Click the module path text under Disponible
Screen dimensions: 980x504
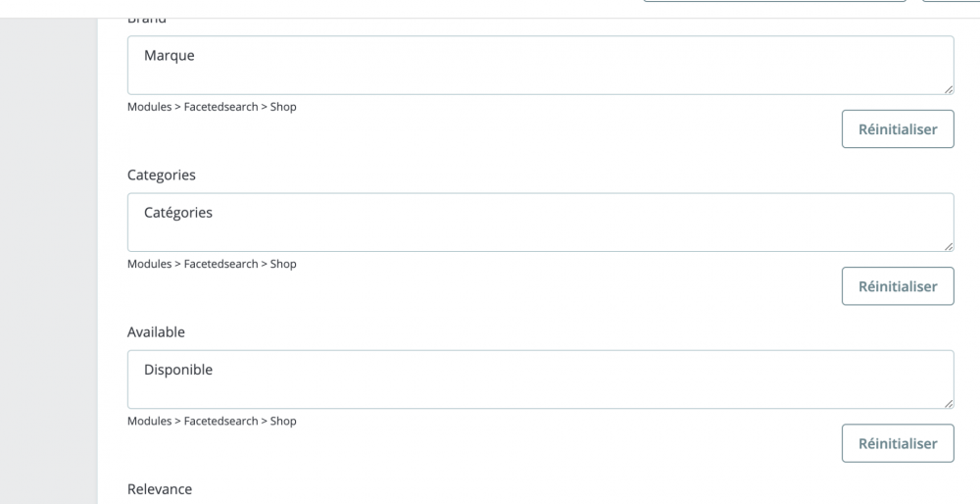212,421
